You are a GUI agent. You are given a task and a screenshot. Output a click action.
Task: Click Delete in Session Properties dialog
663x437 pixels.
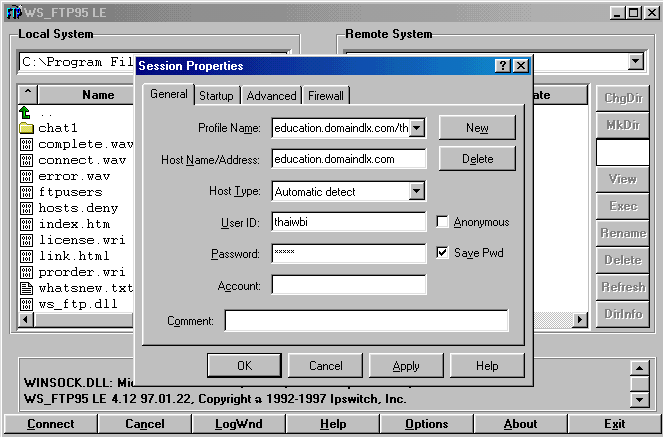click(x=477, y=159)
